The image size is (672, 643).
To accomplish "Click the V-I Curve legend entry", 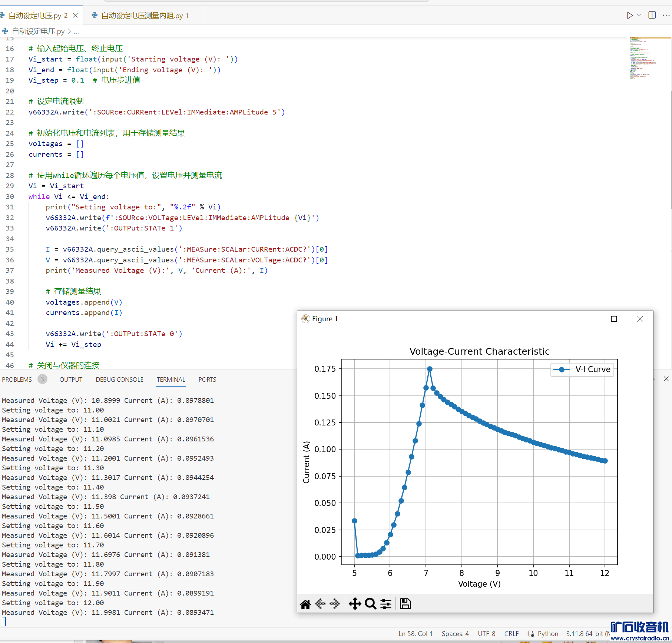I will (x=582, y=369).
